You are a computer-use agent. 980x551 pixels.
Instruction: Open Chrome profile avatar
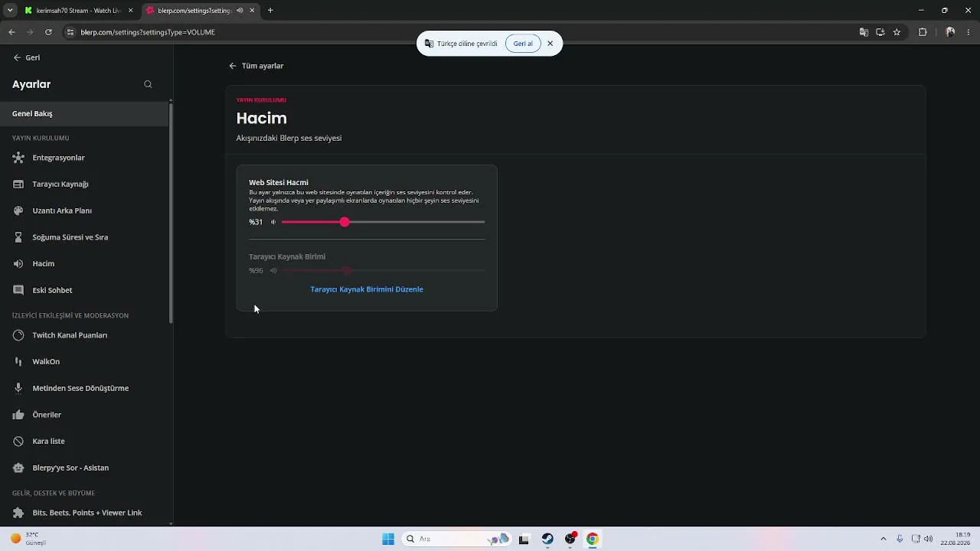[x=950, y=32]
